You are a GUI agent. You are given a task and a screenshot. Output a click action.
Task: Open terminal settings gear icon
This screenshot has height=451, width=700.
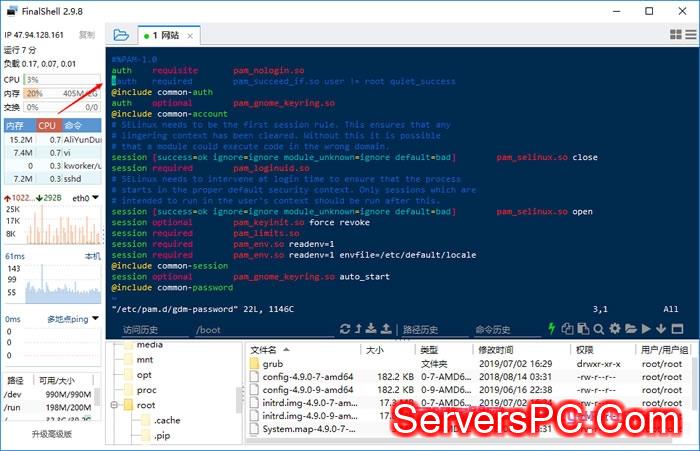(615, 329)
